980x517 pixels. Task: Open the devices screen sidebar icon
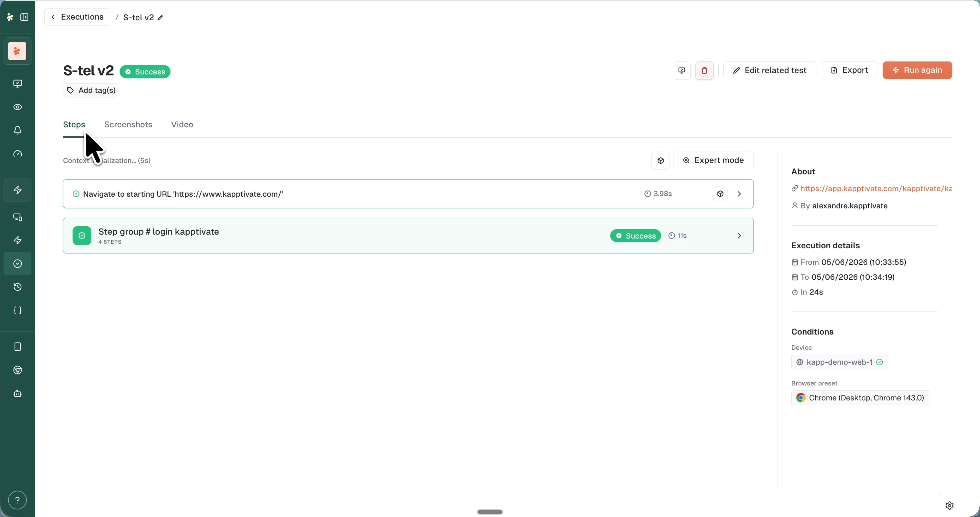18,217
